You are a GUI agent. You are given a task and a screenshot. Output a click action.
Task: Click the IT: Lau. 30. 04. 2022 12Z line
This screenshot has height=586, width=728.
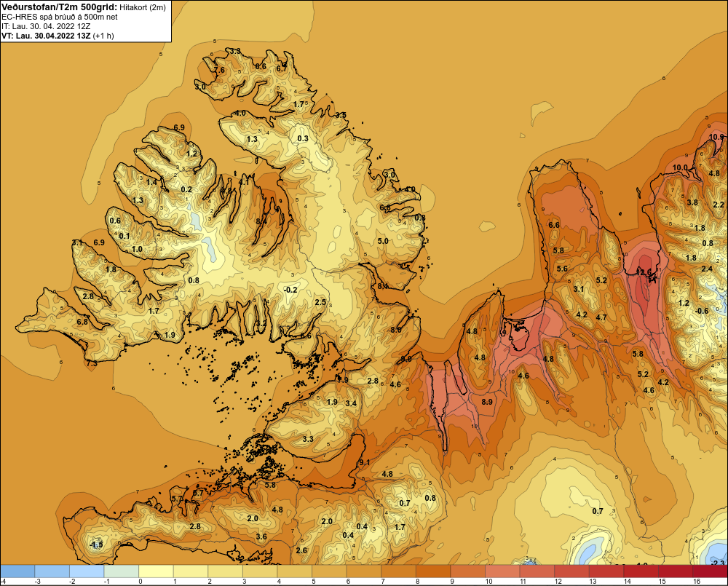(46, 26)
